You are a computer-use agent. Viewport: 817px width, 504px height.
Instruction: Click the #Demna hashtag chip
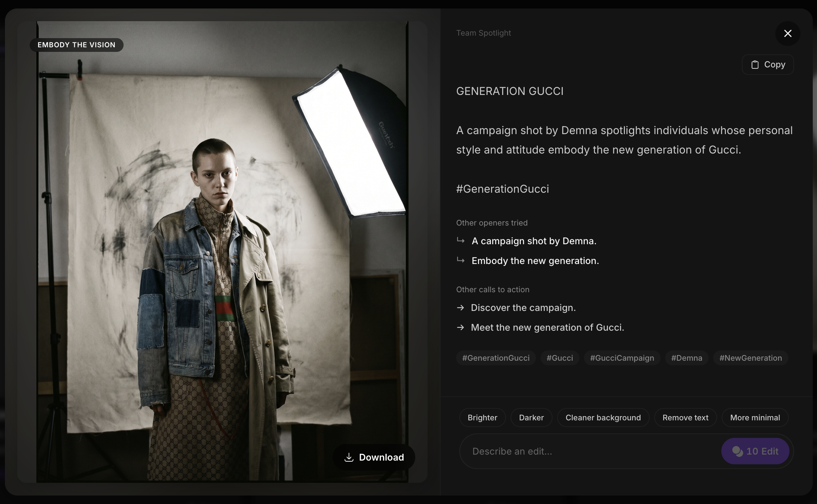tap(686, 358)
